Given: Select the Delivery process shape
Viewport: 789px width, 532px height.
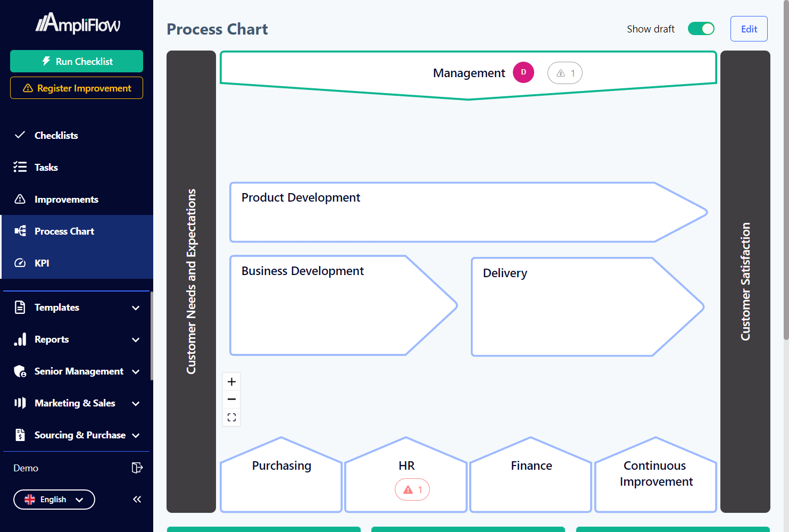Looking at the screenshot, I should [564, 306].
